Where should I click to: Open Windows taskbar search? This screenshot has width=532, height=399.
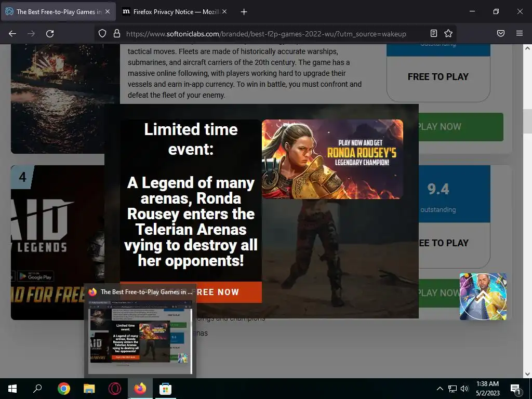point(37,389)
